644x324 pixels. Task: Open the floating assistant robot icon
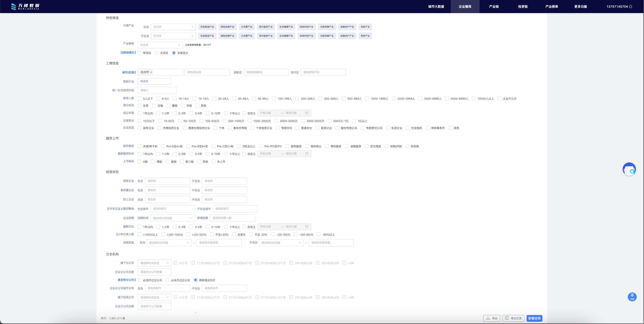629,169
